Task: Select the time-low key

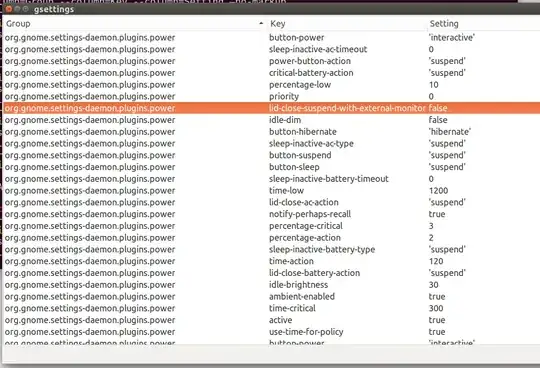Action: (286, 190)
